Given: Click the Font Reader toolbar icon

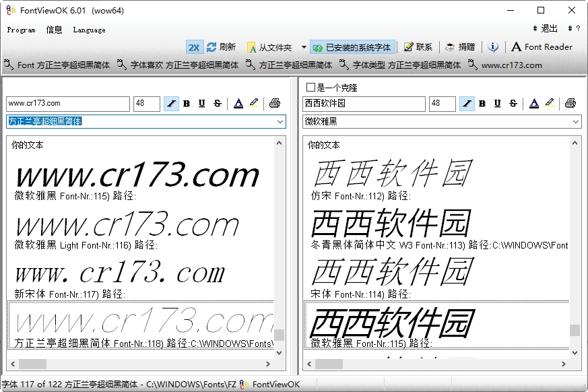Looking at the screenshot, I should [517, 47].
